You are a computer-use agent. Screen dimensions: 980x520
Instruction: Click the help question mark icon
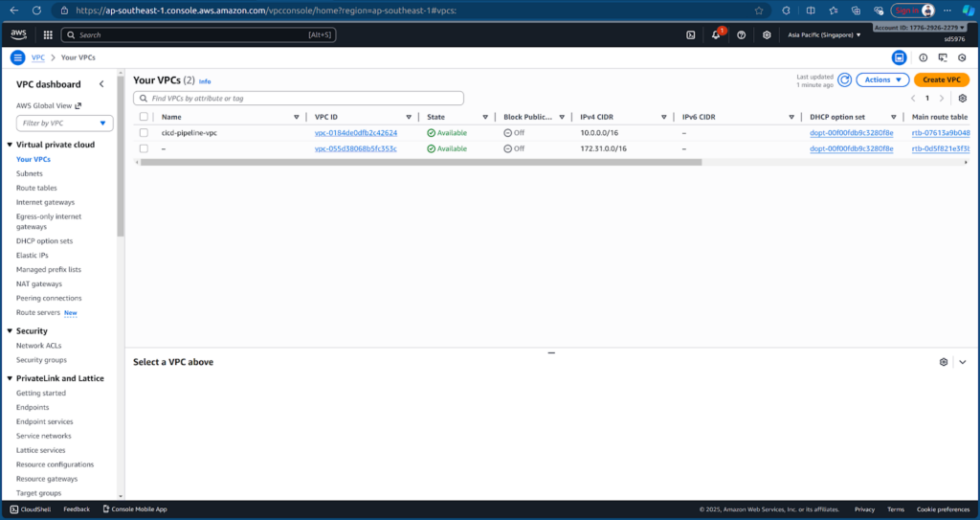pos(741,34)
